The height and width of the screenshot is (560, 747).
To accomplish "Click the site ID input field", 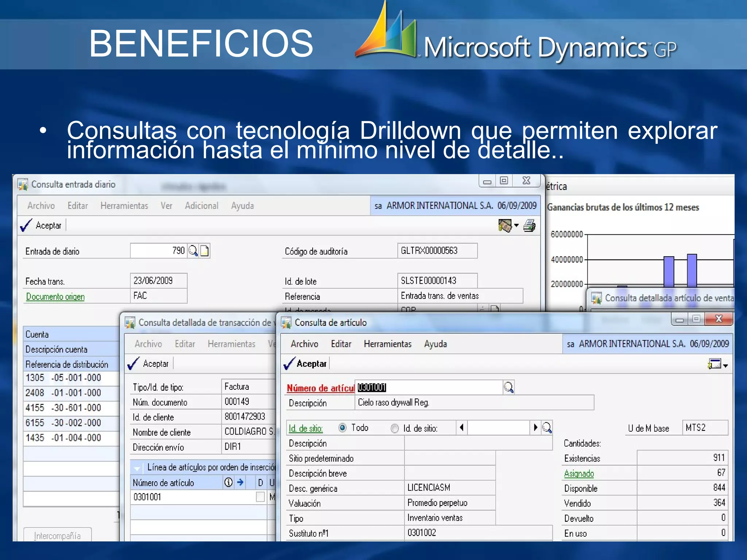I will pyautogui.click(x=499, y=428).
